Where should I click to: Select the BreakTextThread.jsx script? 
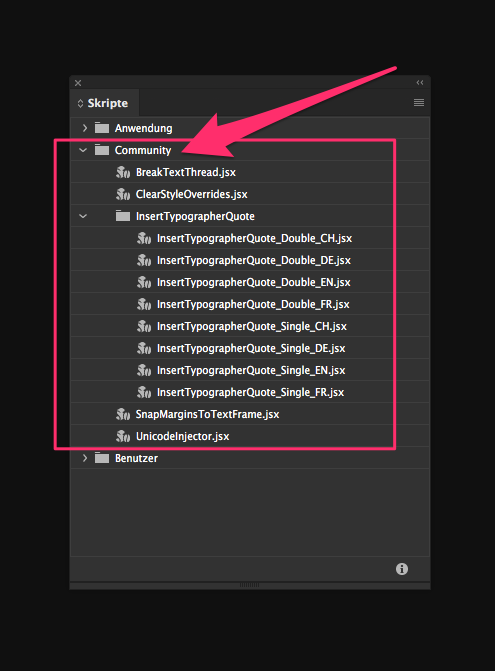click(186, 172)
